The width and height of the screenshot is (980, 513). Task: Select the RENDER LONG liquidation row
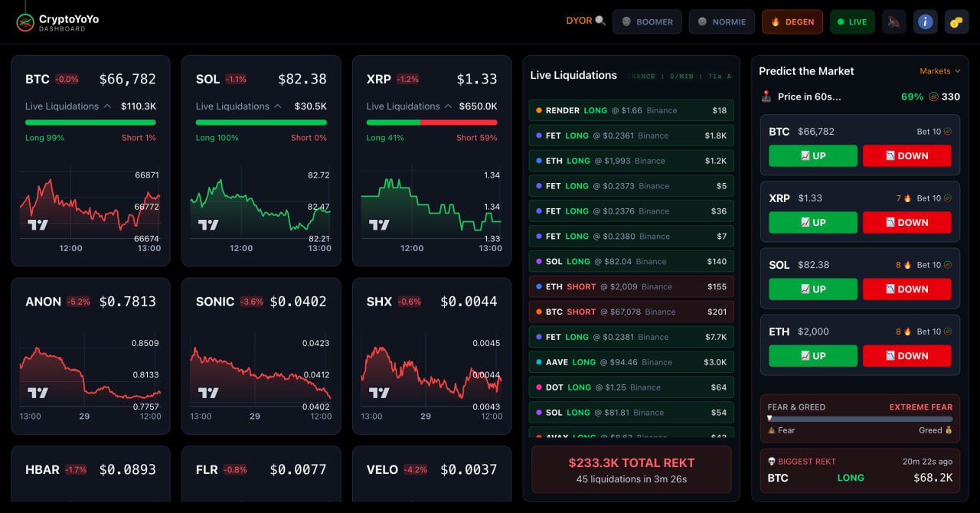pos(631,110)
